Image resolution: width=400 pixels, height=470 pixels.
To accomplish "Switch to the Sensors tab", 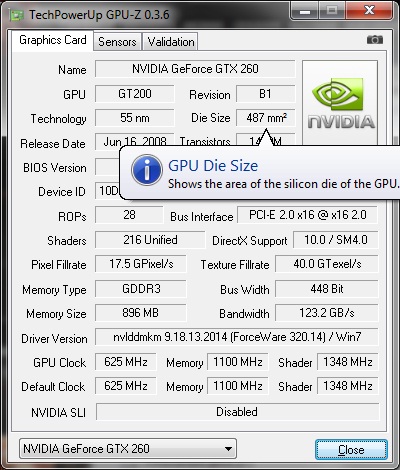I will [x=117, y=42].
